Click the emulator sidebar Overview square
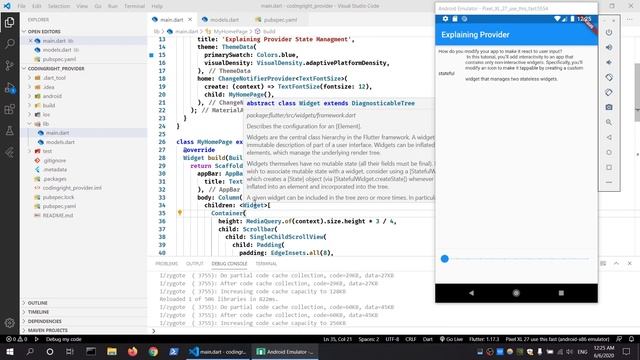The width and height of the screenshot is (640, 360). 609,167
